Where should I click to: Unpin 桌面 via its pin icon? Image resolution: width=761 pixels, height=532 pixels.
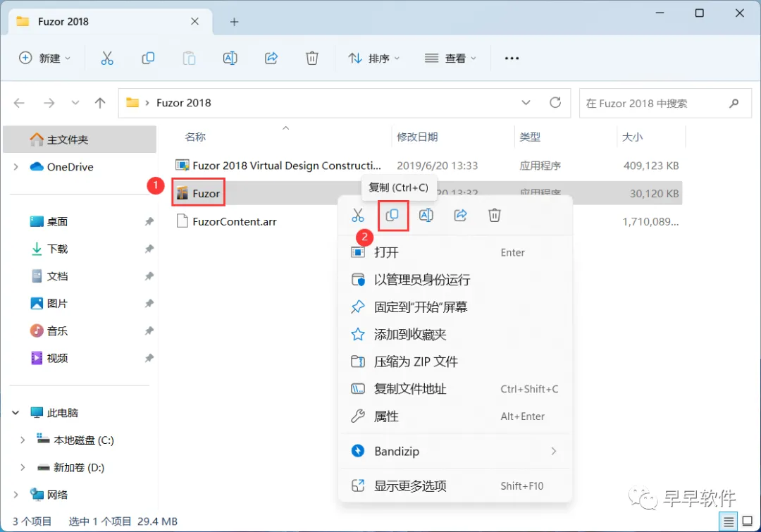coord(149,222)
